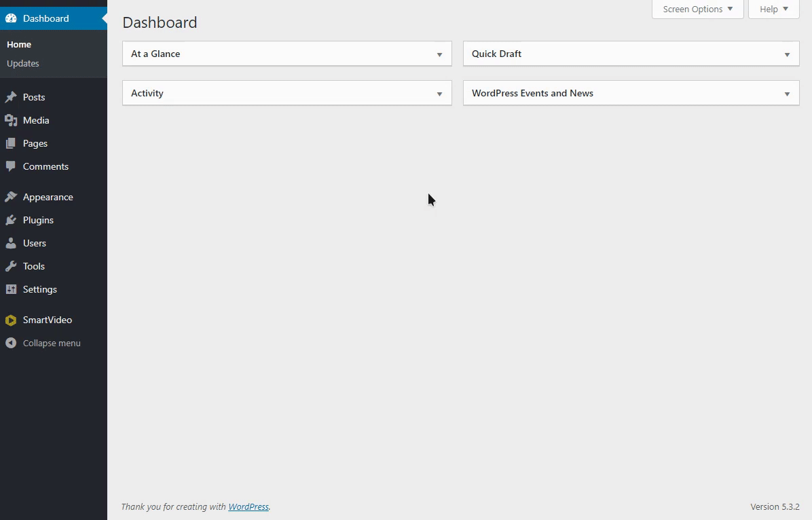Click WordPress Events and News title

coord(532,93)
